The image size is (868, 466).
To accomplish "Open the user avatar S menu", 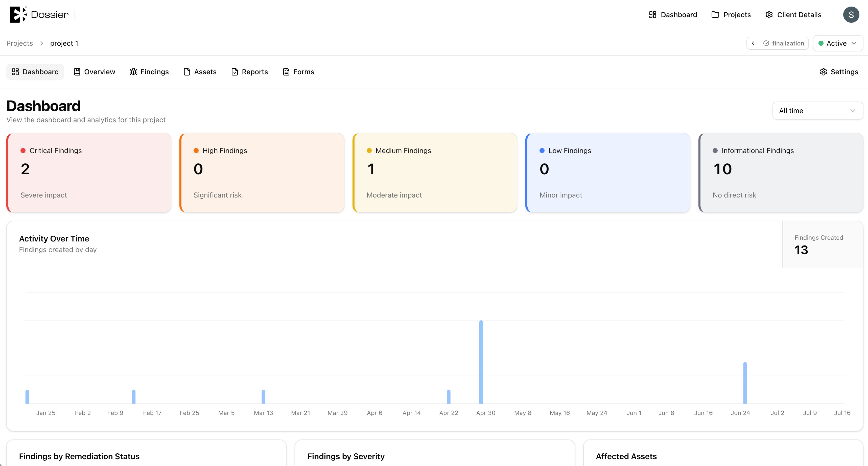I will tap(851, 15).
